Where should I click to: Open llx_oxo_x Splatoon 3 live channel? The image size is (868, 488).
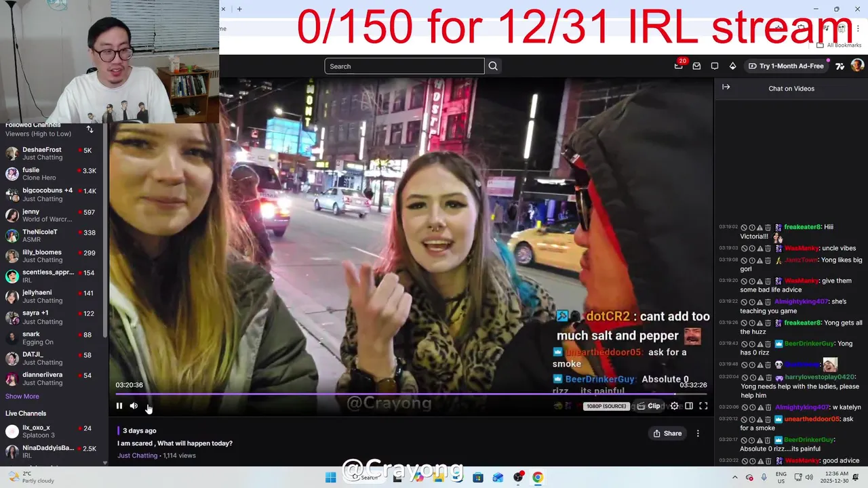pyautogui.click(x=52, y=431)
